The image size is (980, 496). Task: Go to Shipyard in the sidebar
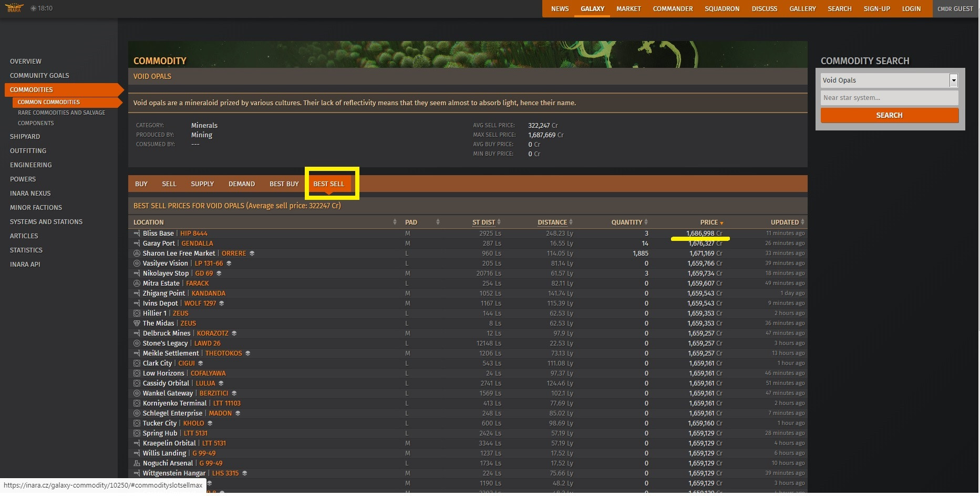[25, 137]
